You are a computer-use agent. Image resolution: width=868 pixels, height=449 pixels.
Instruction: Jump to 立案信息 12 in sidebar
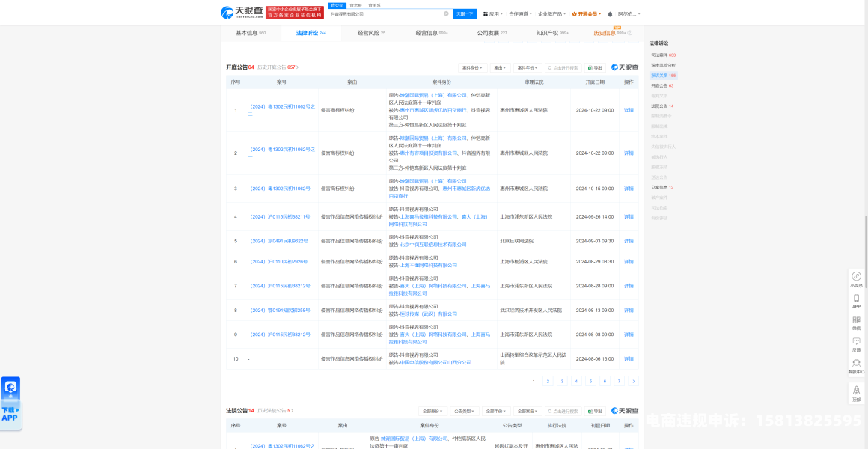pos(662,187)
